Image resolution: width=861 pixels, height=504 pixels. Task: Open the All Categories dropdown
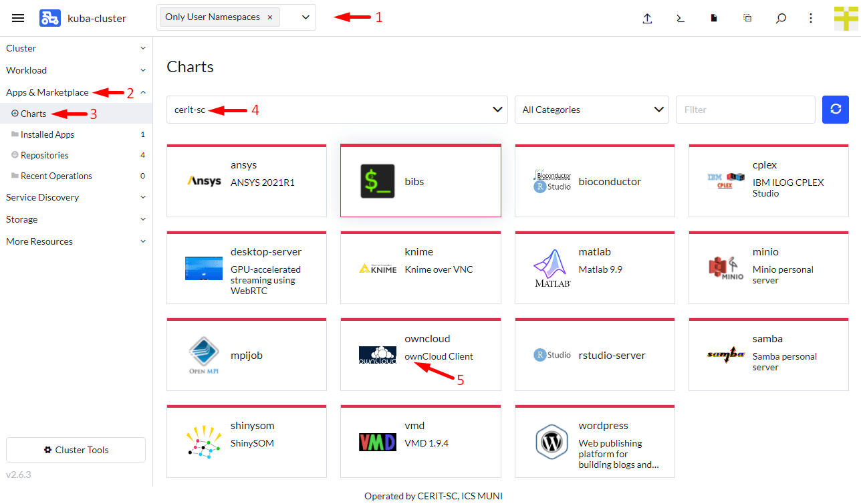click(x=591, y=110)
